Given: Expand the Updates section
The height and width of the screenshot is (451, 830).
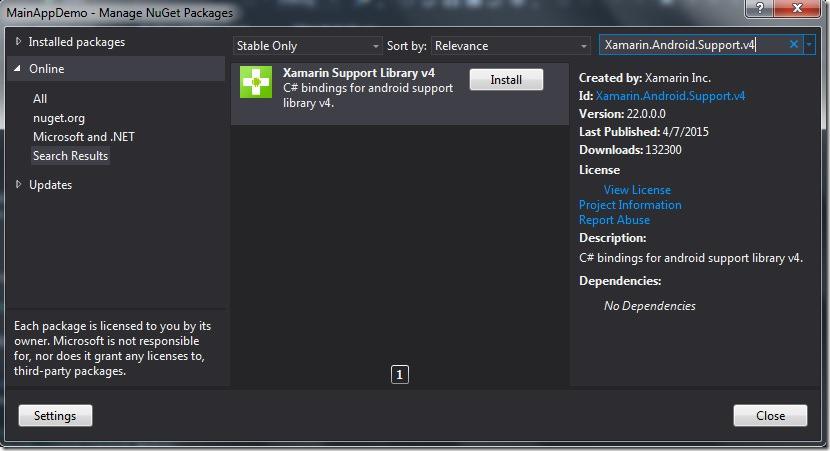Looking at the screenshot, I should [19, 184].
